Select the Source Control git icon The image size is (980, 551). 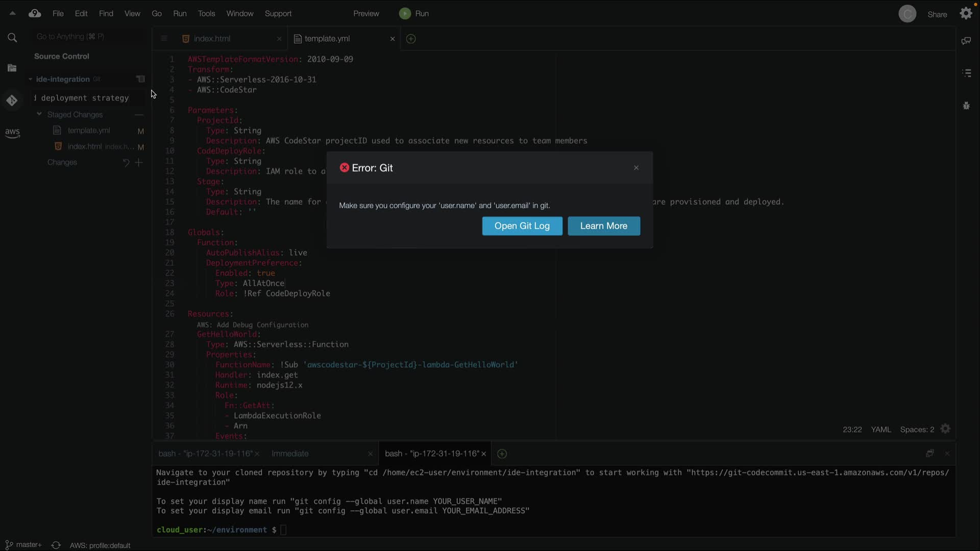12,101
